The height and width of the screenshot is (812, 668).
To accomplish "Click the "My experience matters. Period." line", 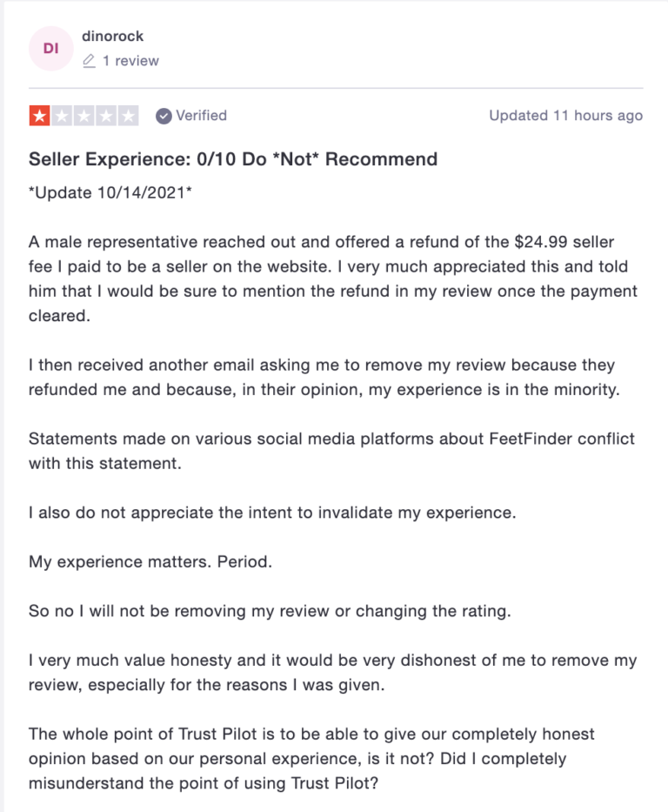I will [150, 561].
